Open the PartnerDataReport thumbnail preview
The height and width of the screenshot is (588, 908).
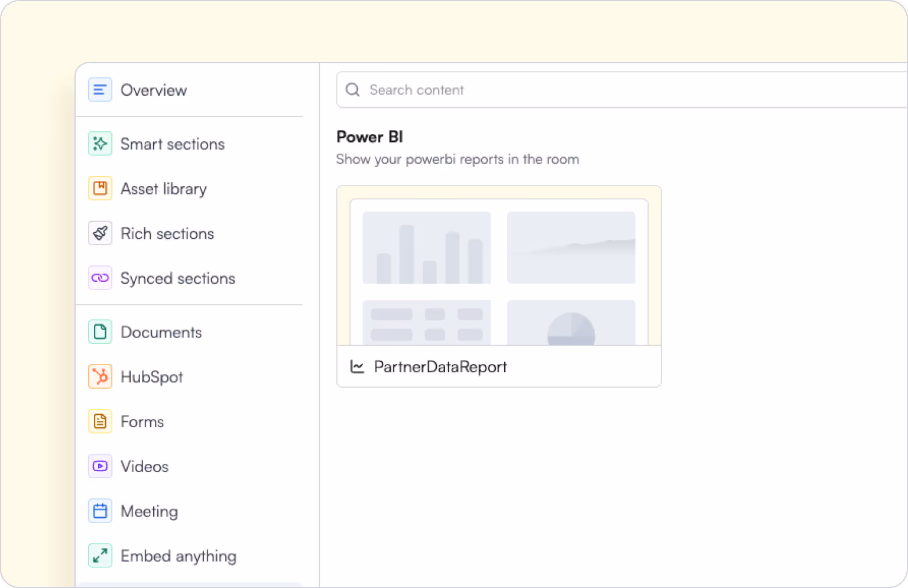pos(499,266)
